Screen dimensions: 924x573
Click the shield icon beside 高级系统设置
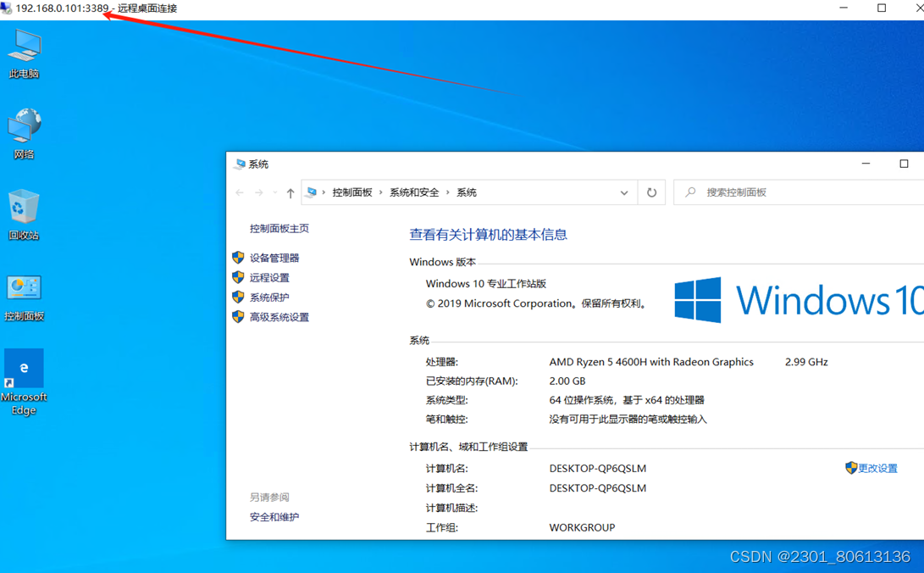(x=238, y=316)
